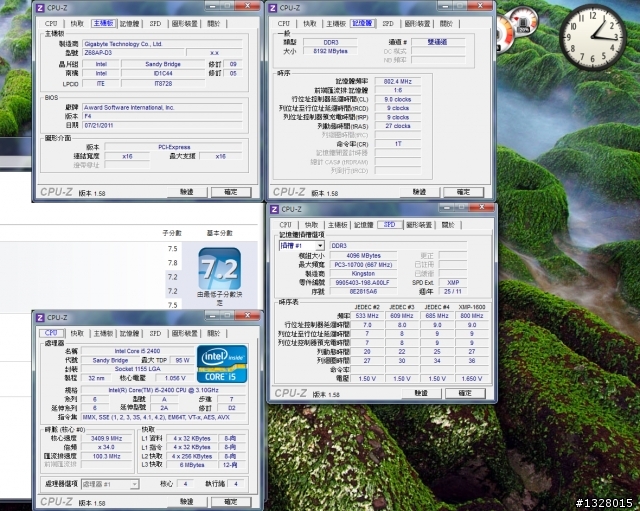
Task: Click the IT8728 LPCIO value
Action: pos(163,83)
